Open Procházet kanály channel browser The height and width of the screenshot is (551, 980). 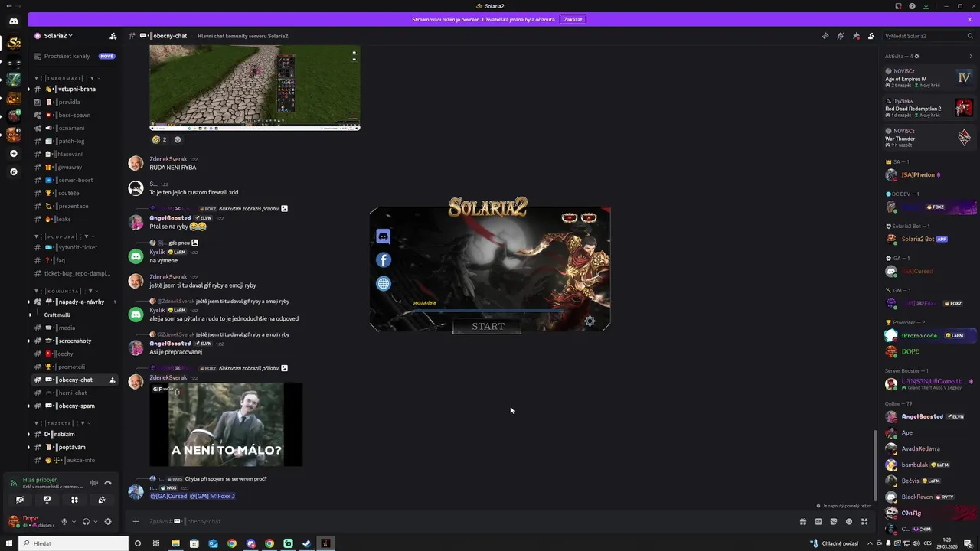tap(73, 56)
